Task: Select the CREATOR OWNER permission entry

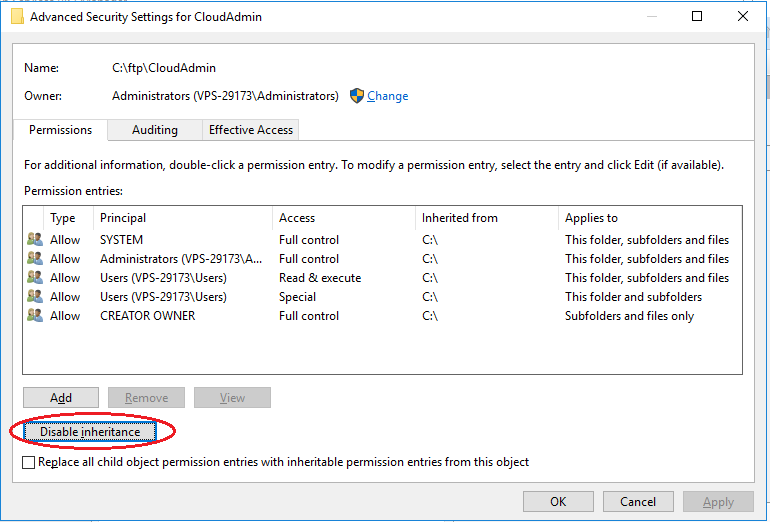Action: (147, 316)
